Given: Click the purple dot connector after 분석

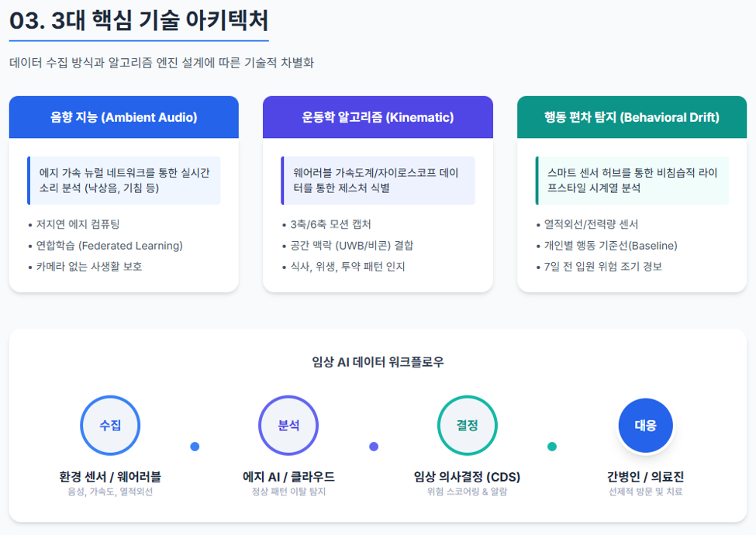Looking at the screenshot, I should (x=374, y=447).
